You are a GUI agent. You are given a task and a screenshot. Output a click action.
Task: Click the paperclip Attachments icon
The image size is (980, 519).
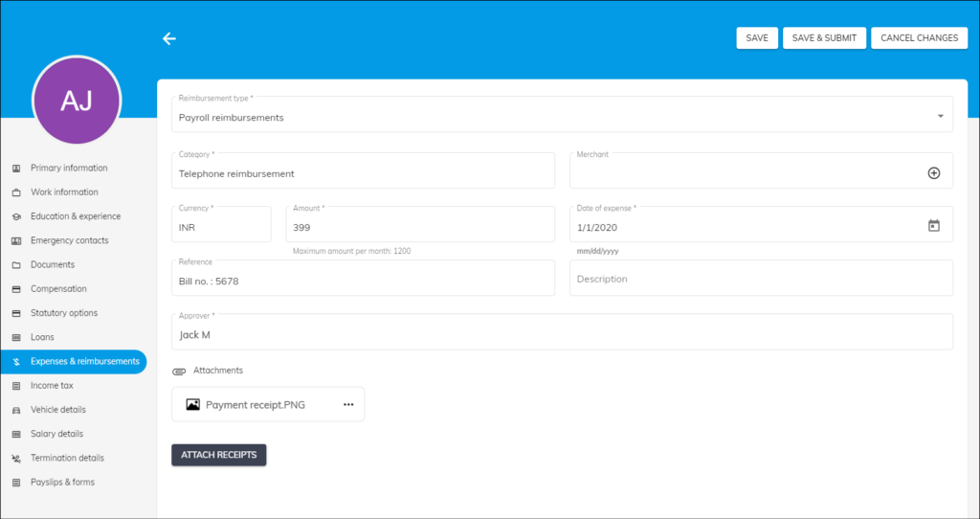(179, 372)
